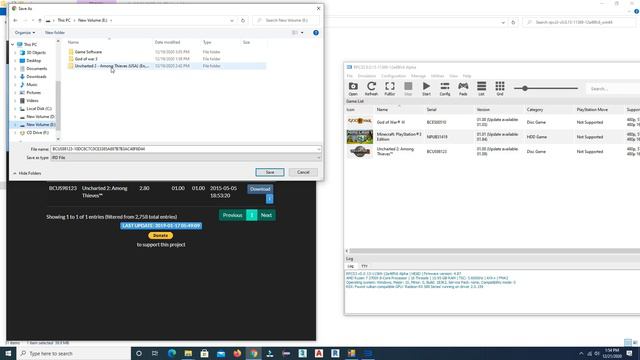Select CD Drive (F:) in the tree
This screenshot has width=640, height=360.
tap(37, 133)
